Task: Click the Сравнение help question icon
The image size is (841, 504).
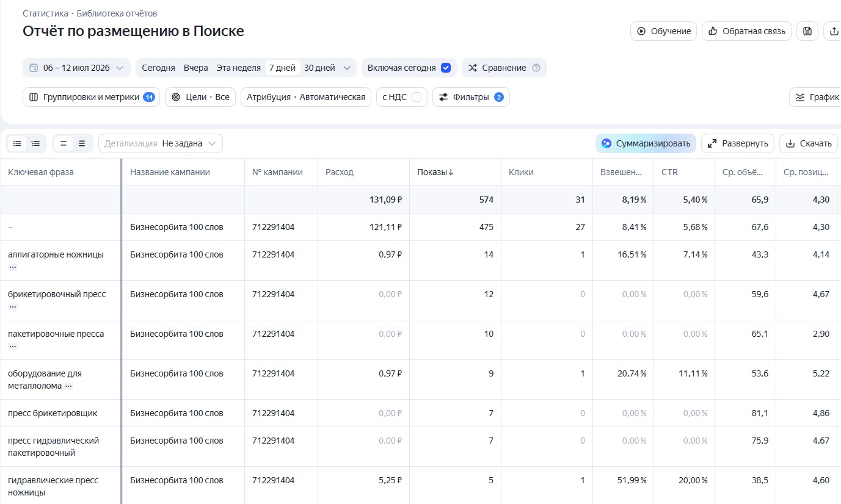Action: [x=536, y=68]
